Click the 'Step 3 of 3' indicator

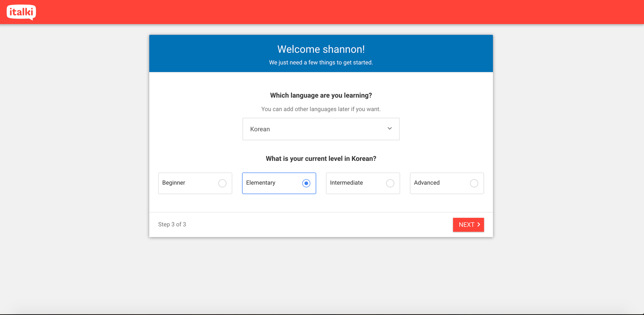172,224
